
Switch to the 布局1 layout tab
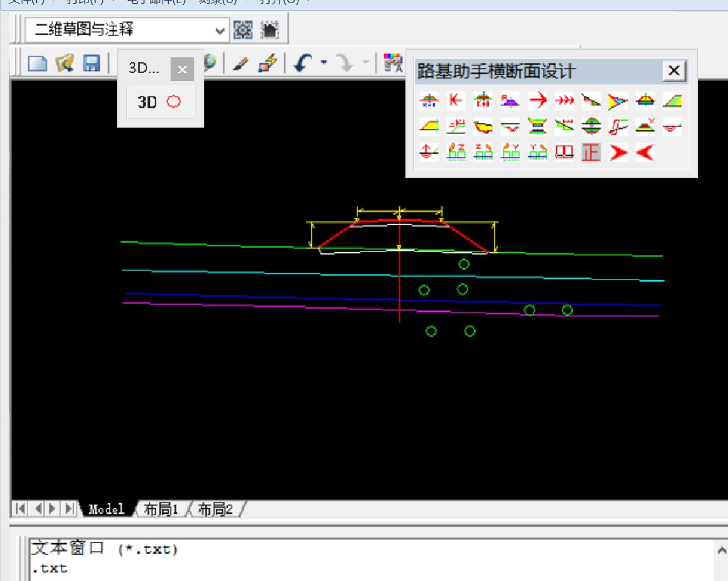[x=161, y=509]
